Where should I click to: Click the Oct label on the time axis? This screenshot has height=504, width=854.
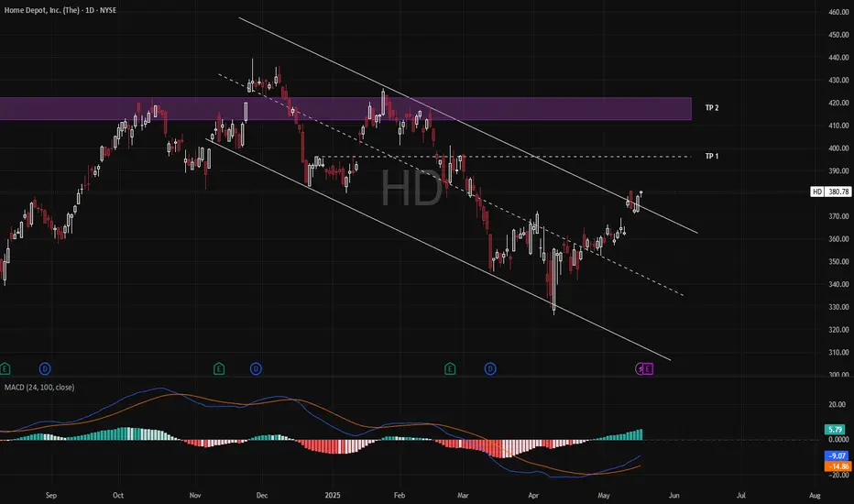point(118,495)
